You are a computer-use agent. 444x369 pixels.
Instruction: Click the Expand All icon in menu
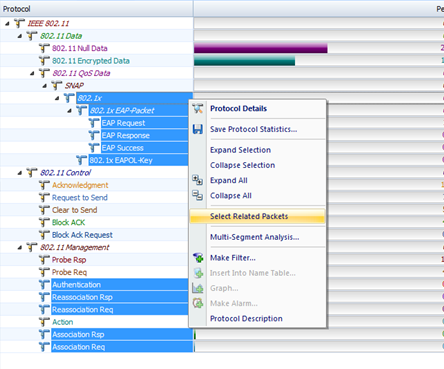198,180
